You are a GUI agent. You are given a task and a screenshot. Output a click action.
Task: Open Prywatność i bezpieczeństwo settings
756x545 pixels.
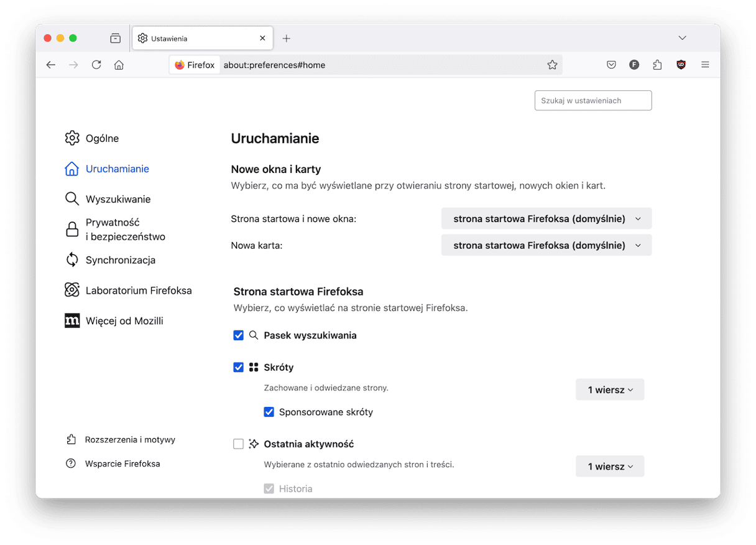coord(126,230)
